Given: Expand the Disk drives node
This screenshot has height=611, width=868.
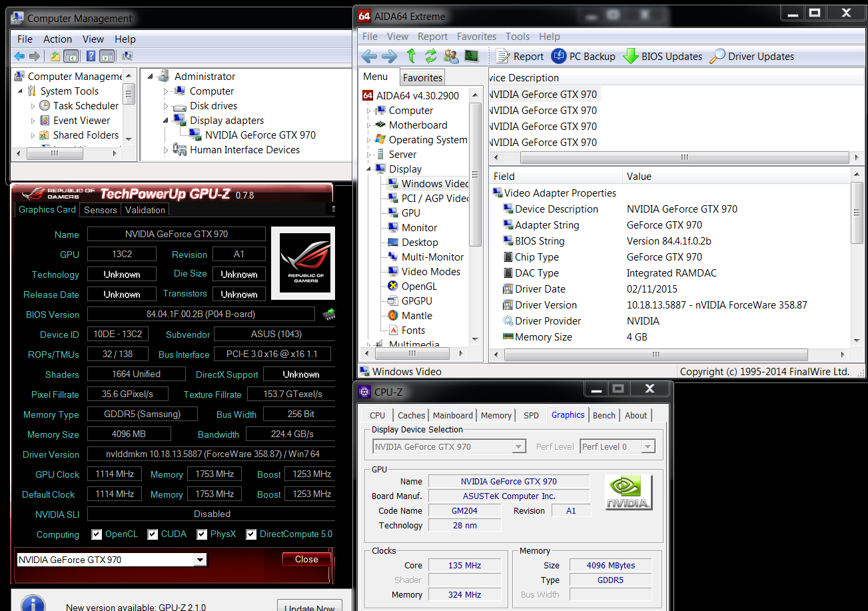Looking at the screenshot, I should (x=167, y=106).
